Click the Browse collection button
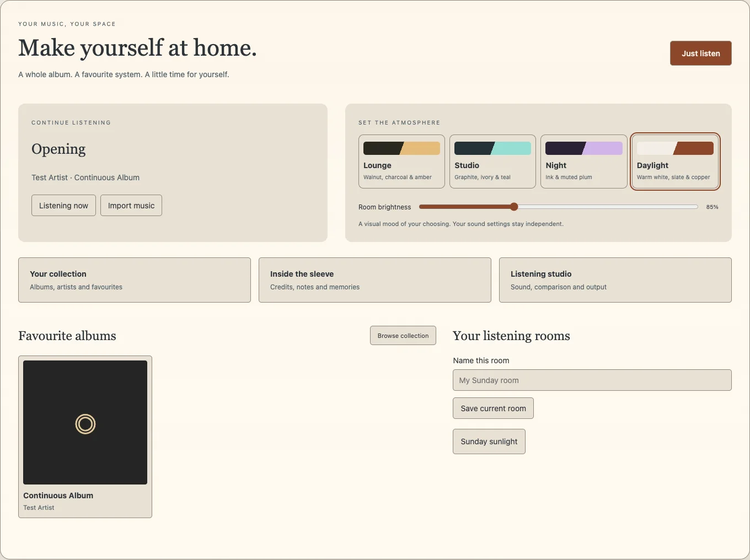The image size is (750, 560). click(403, 336)
